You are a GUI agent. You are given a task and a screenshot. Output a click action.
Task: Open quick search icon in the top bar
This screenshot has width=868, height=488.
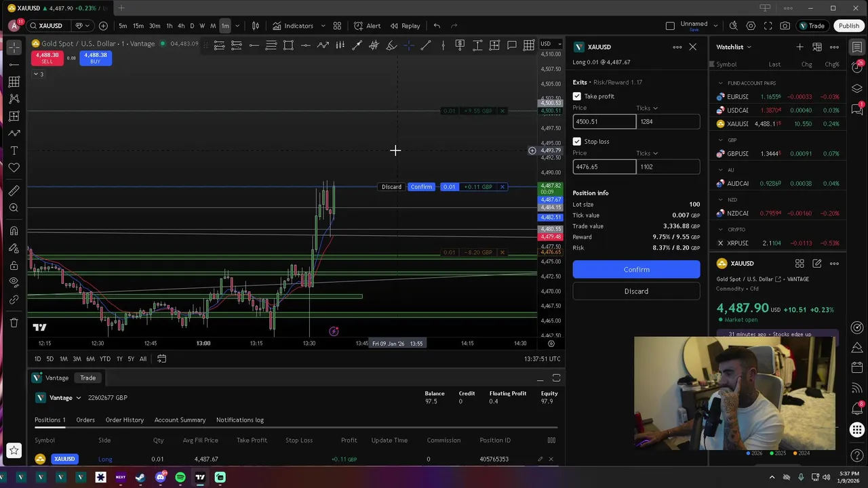[734, 26]
